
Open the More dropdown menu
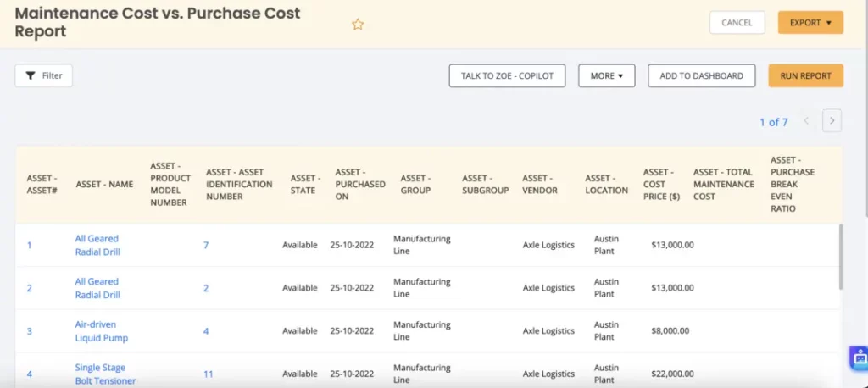(x=606, y=75)
